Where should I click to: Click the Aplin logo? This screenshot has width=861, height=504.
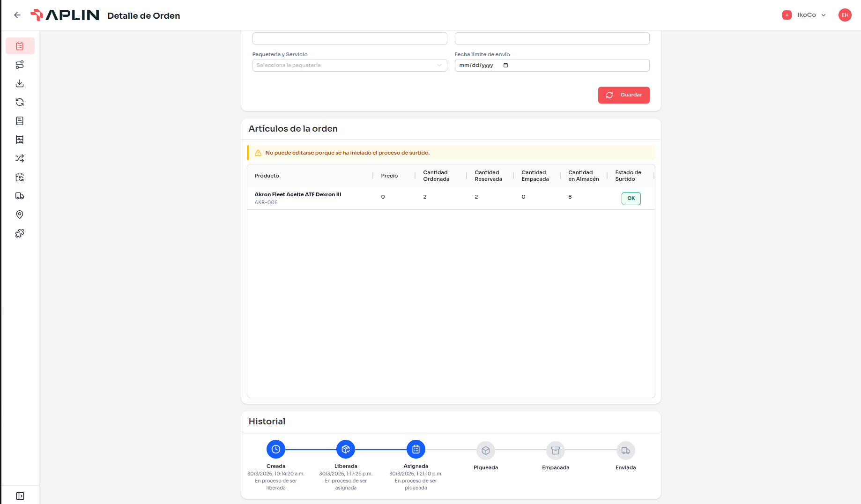pos(65,15)
